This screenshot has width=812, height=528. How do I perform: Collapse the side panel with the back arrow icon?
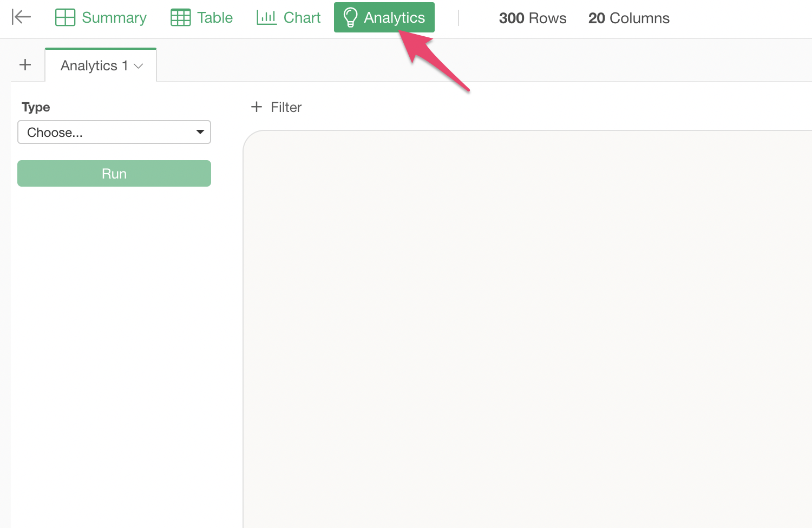(x=21, y=17)
